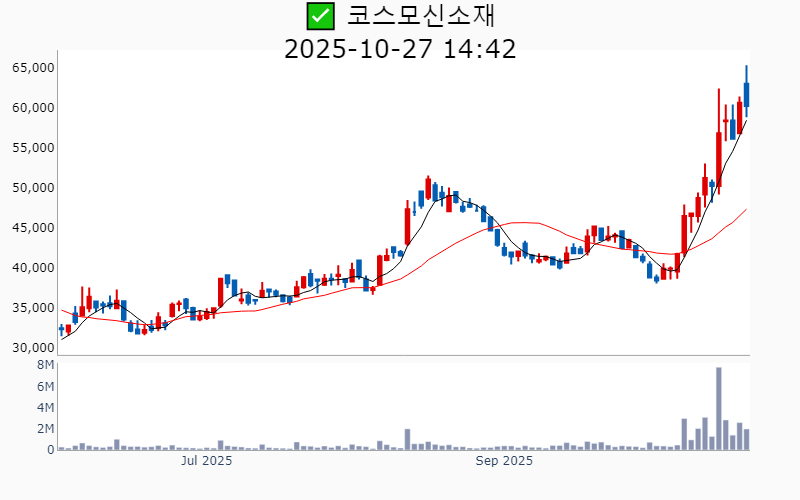Click the 55,000 price axis label
The height and width of the screenshot is (500, 800).
tap(32, 148)
